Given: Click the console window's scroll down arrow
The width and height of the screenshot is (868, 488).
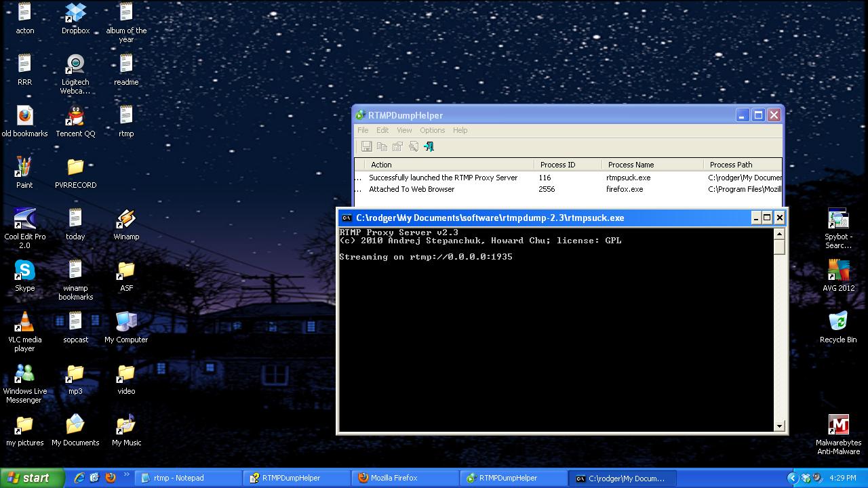Looking at the screenshot, I should 779,426.
